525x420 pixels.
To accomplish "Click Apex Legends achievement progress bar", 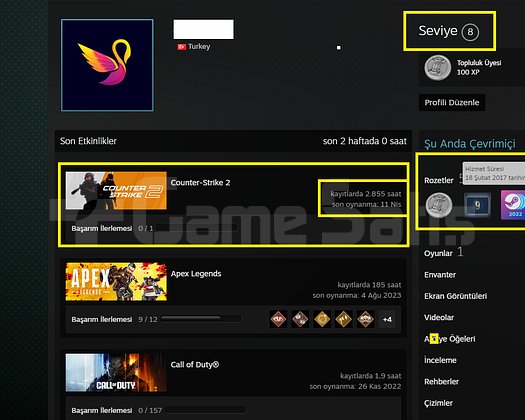I will [x=201, y=319].
